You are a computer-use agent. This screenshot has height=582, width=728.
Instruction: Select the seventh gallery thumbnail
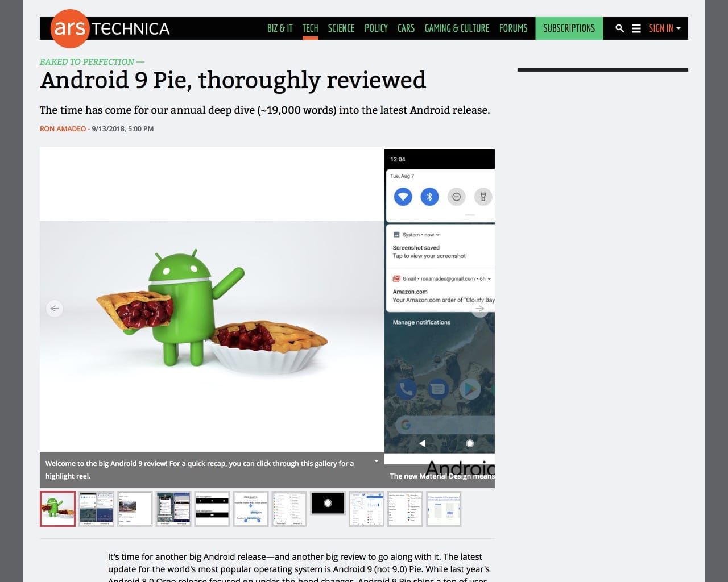[289, 509]
